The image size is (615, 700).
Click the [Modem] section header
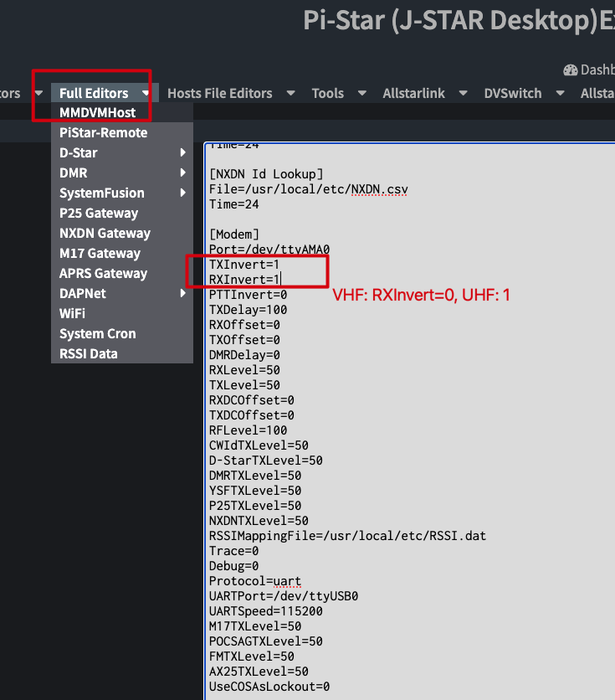[233, 234]
